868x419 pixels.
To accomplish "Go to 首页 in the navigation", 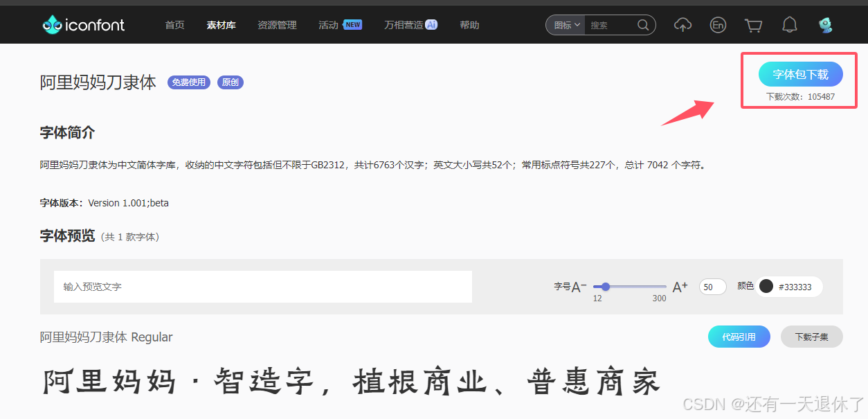I will (174, 25).
